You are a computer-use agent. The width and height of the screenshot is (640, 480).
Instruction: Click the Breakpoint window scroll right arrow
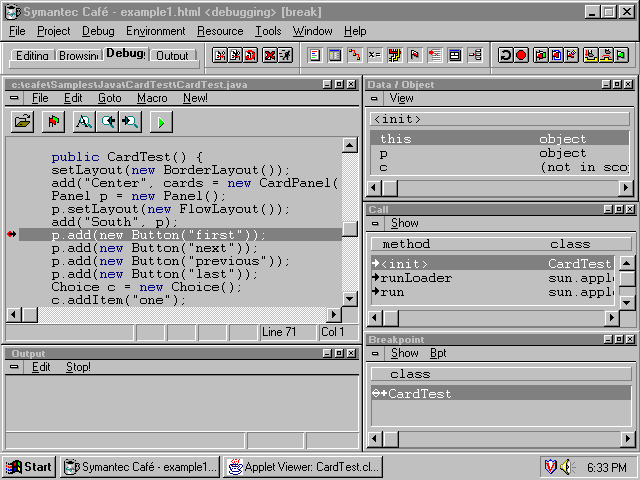click(x=627, y=439)
